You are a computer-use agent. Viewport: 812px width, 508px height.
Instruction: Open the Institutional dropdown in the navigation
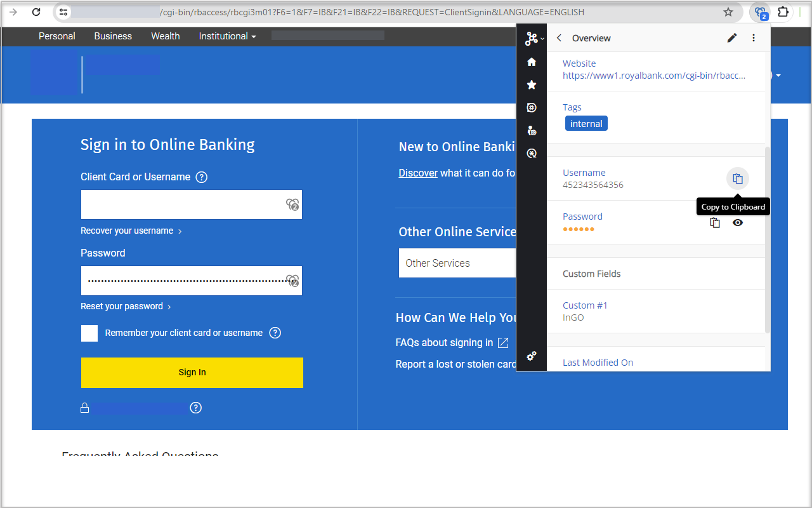227,36
